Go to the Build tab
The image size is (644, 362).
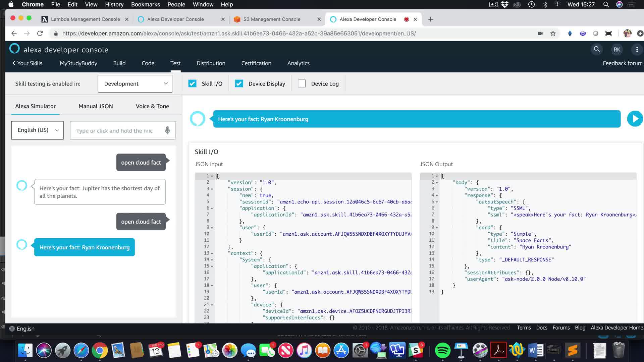point(119,63)
